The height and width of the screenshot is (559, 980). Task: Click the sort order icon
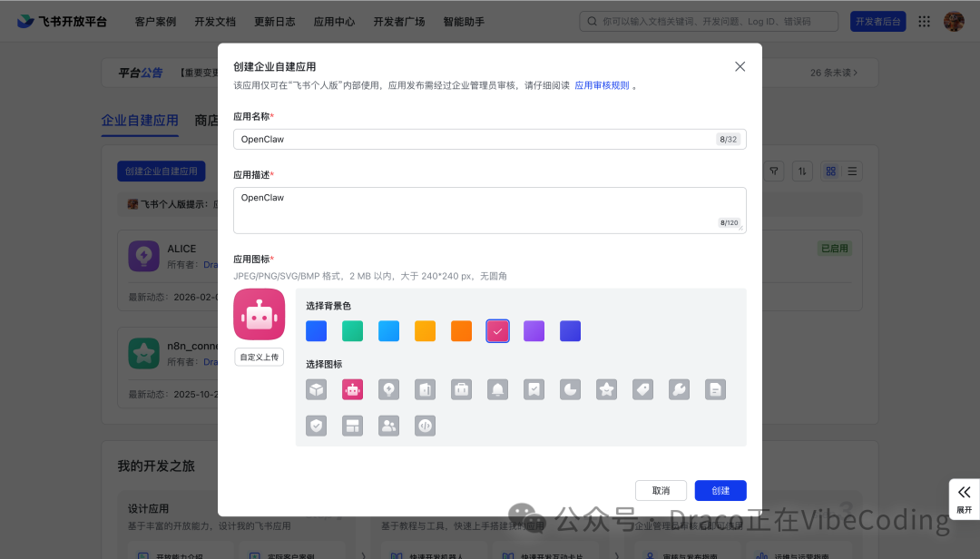click(802, 171)
